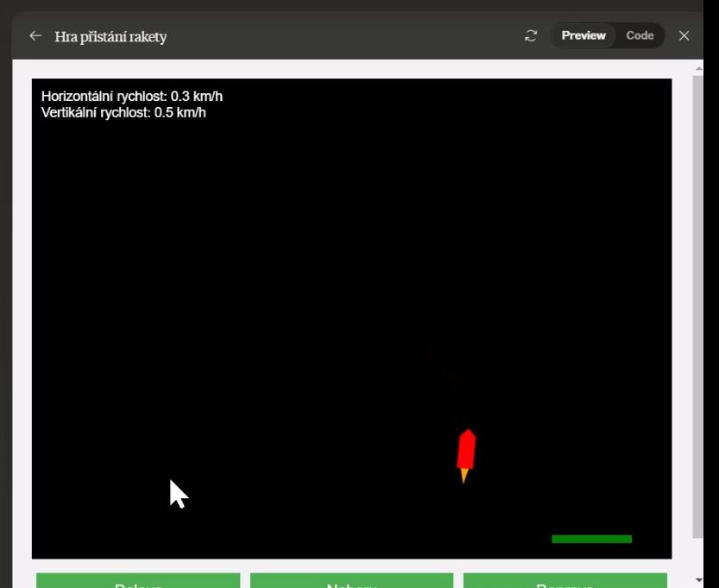Click the Vertikální rychlost readout text
The image size is (719, 588).
(123, 112)
